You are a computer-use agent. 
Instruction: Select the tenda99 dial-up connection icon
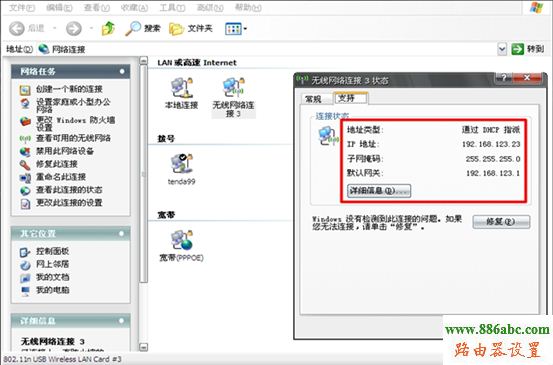181,169
